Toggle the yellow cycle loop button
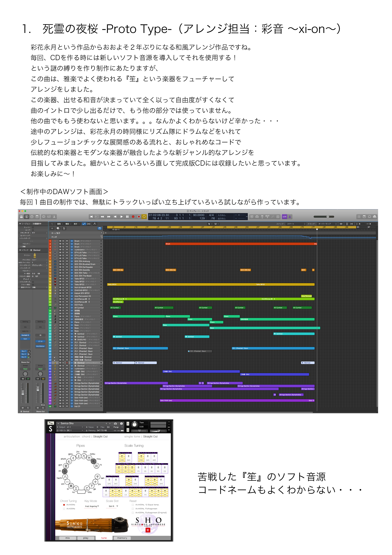This screenshot has width=392, height=555. click(x=144, y=217)
